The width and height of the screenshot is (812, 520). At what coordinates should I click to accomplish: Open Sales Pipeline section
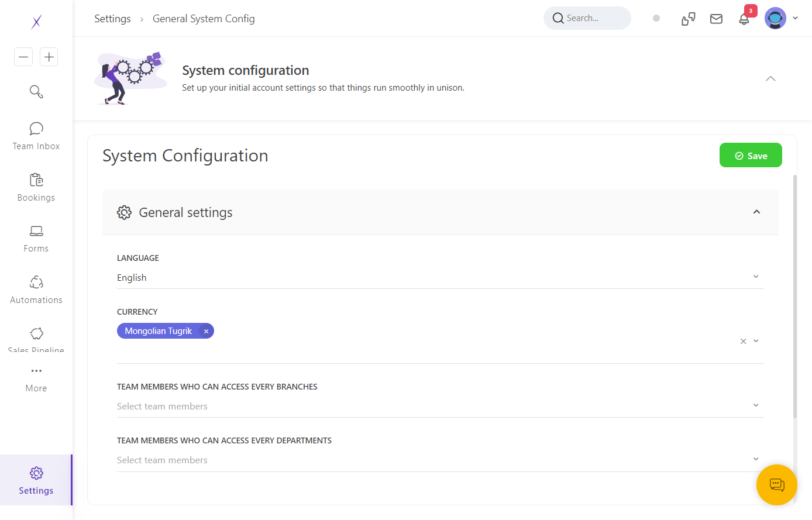coord(36,340)
